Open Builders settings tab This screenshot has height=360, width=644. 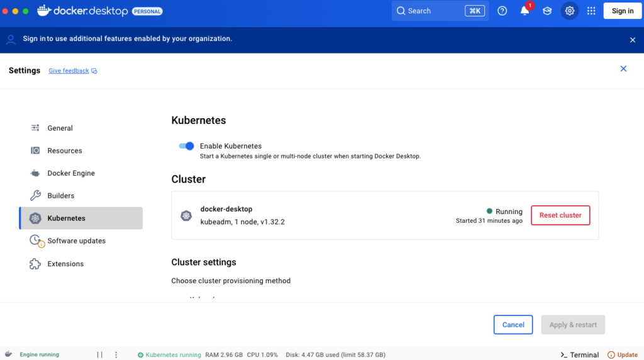pyautogui.click(x=81, y=196)
